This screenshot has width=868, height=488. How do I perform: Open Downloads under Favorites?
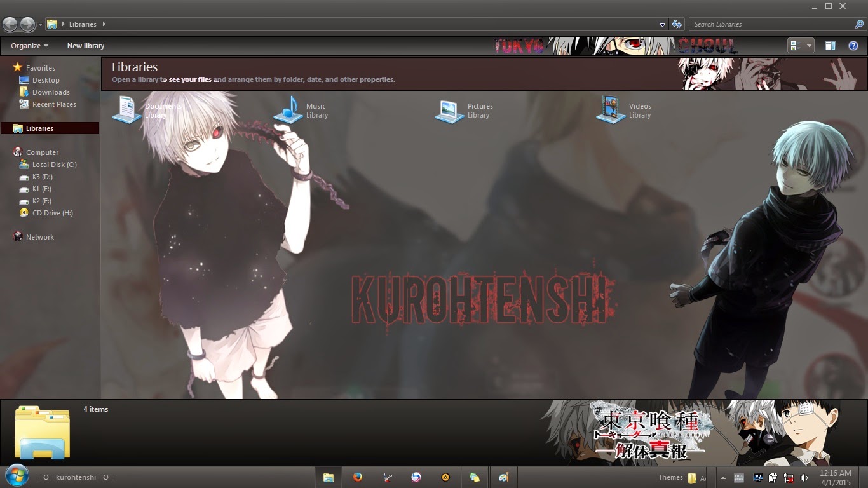click(51, 92)
